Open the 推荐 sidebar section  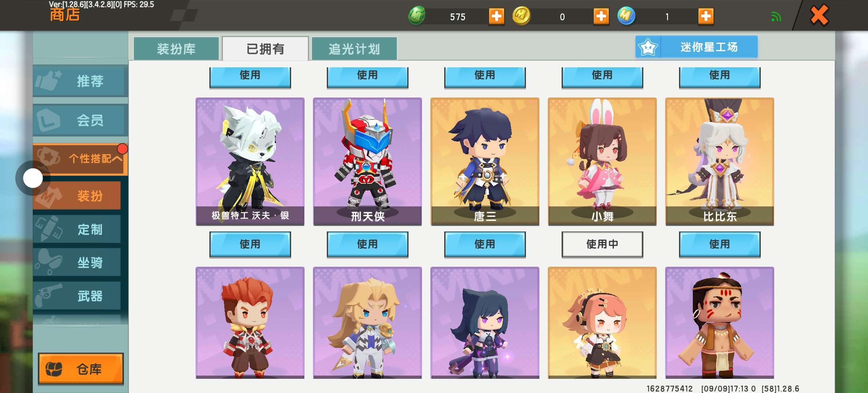tap(80, 81)
